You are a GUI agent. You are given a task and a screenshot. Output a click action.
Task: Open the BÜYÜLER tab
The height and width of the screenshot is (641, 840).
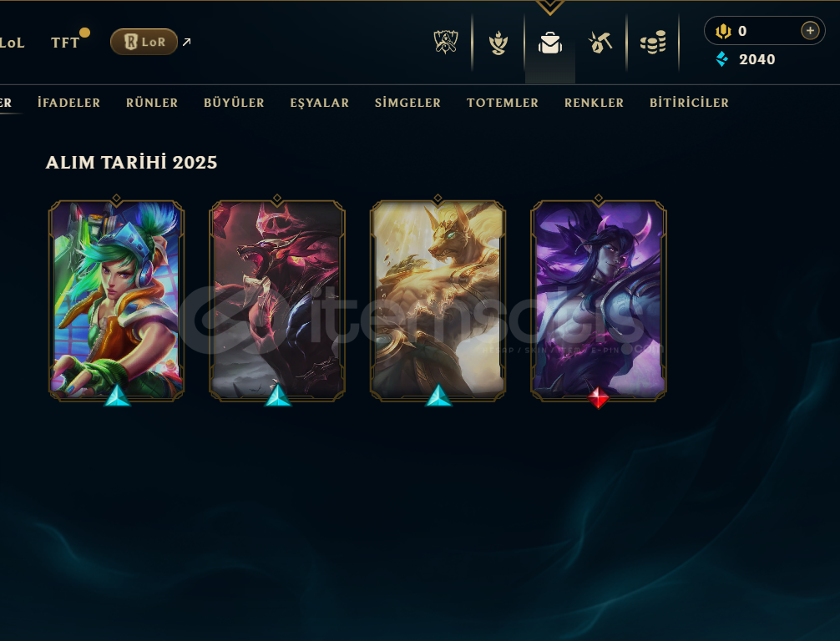[234, 103]
